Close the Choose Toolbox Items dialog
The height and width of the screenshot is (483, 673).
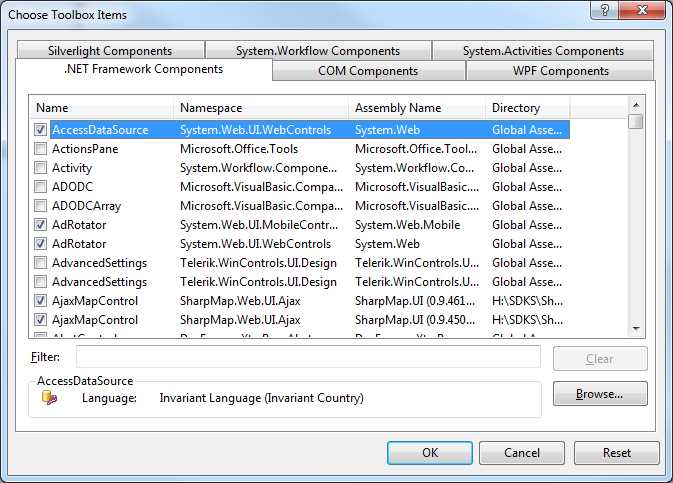pos(642,10)
